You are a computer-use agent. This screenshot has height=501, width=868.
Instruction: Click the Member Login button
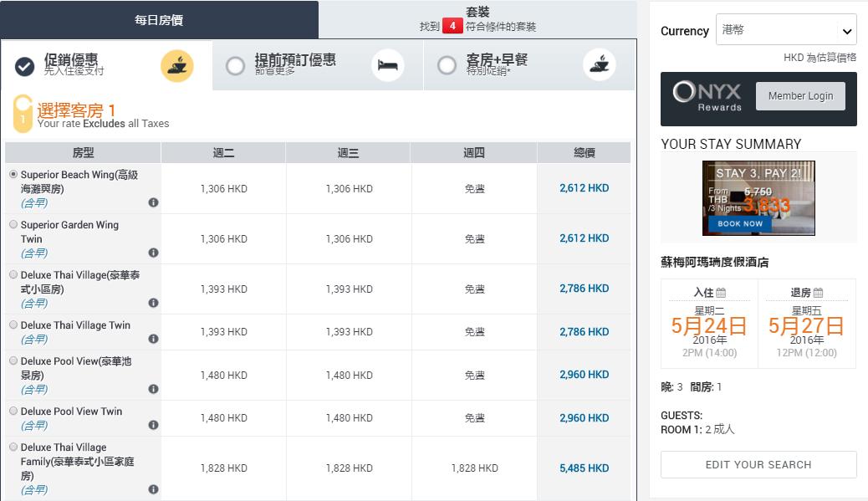[800, 96]
